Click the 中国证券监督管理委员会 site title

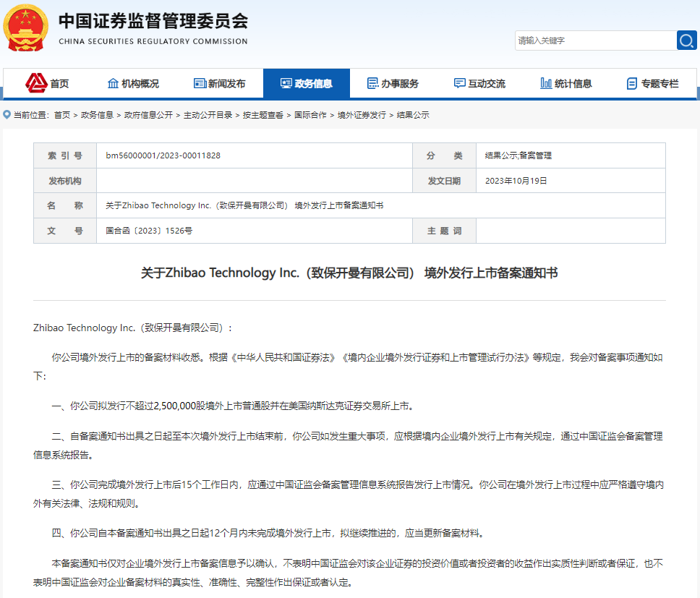click(153, 21)
